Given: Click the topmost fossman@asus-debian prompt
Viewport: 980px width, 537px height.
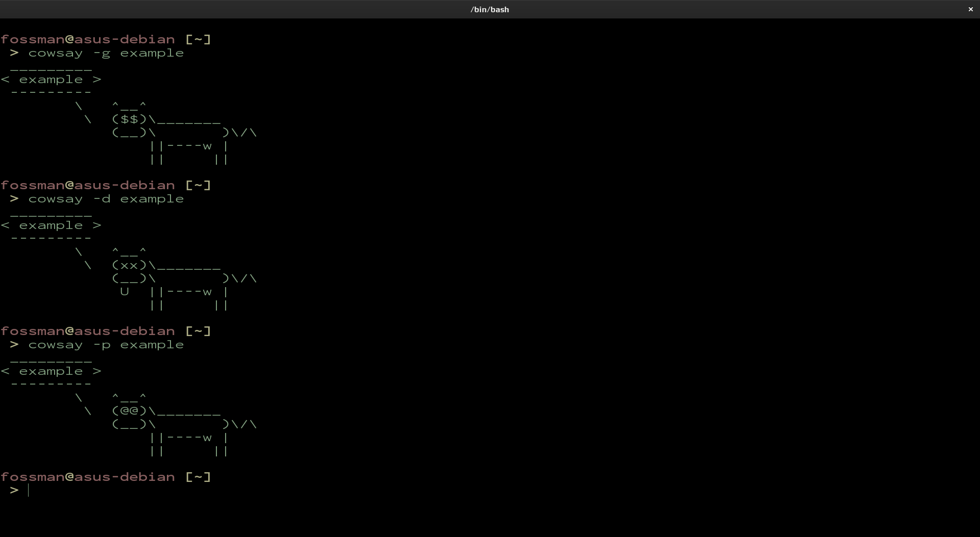Looking at the screenshot, I should click(x=105, y=39).
